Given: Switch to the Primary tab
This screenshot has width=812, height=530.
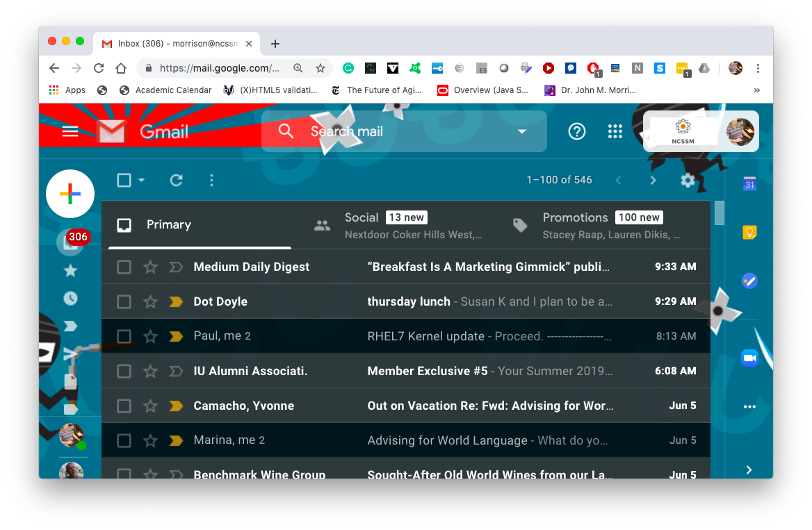Looking at the screenshot, I should 200,224.
